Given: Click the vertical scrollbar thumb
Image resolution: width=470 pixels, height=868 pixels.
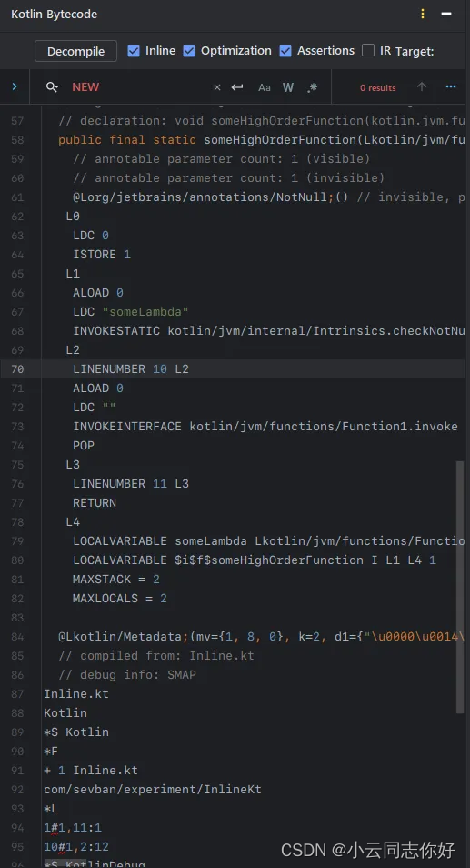Looking at the screenshot, I should click(460, 587).
